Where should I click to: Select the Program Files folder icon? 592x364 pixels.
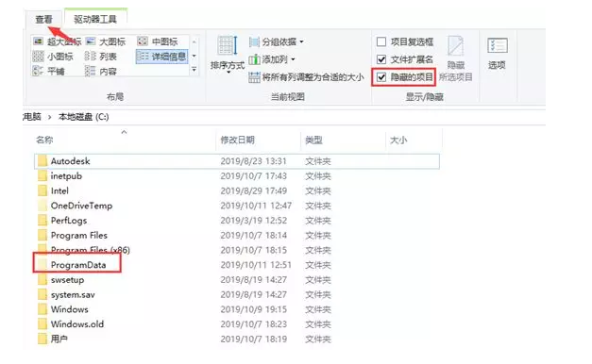coord(42,236)
